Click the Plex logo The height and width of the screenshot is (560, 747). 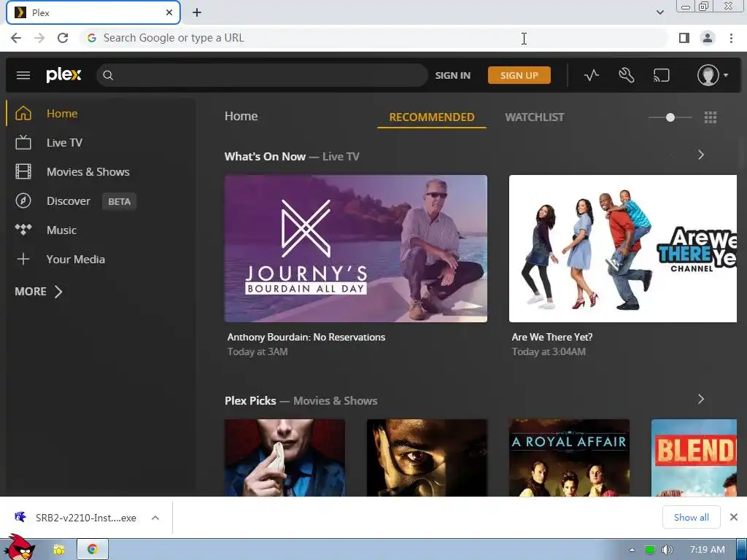(x=64, y=75)
